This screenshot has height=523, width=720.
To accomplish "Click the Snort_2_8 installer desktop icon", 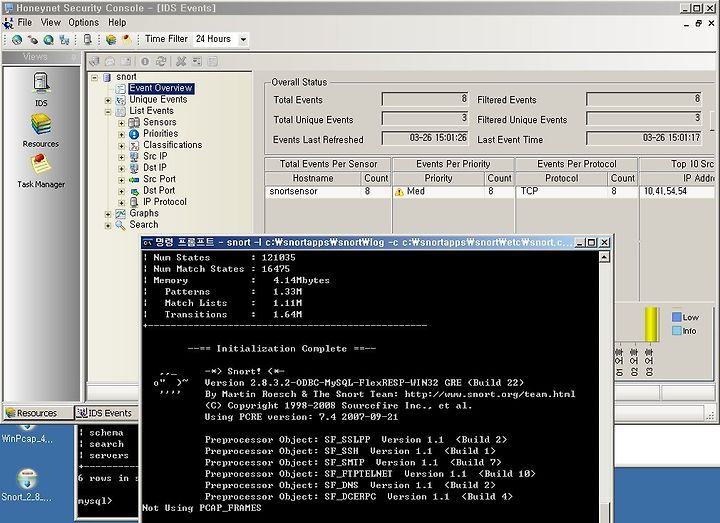I will point(27,485).
